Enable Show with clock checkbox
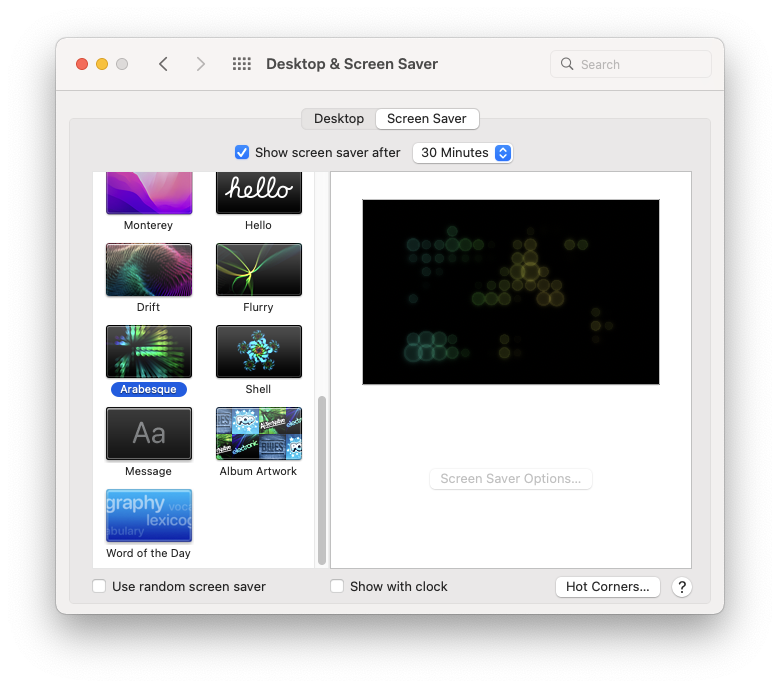 (337, 586)
